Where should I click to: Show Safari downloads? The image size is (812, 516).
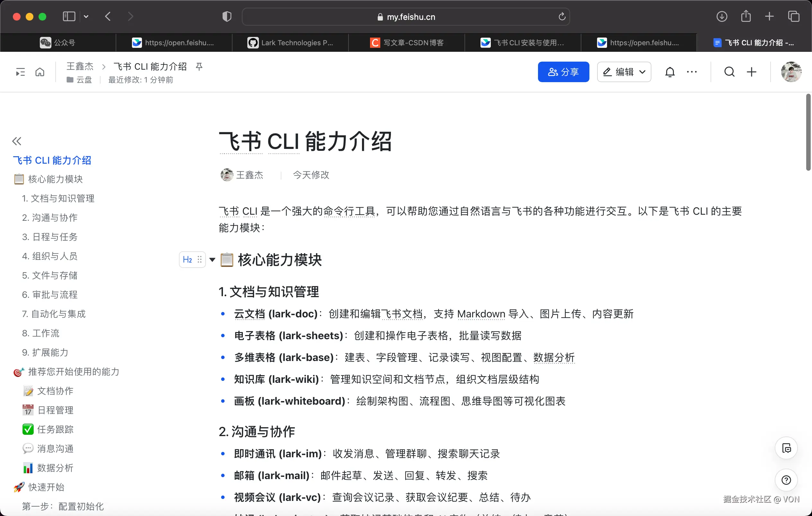(x=722, y=16)
